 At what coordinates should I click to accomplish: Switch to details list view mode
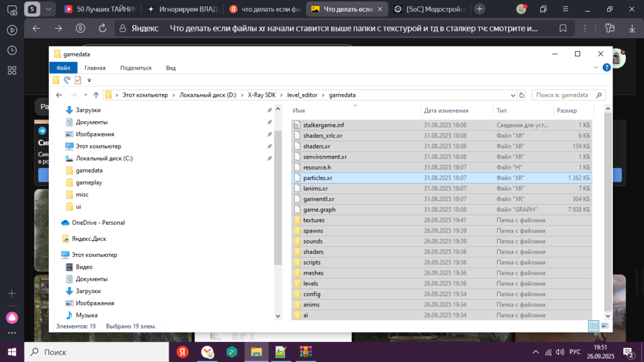tap(594, 326)
